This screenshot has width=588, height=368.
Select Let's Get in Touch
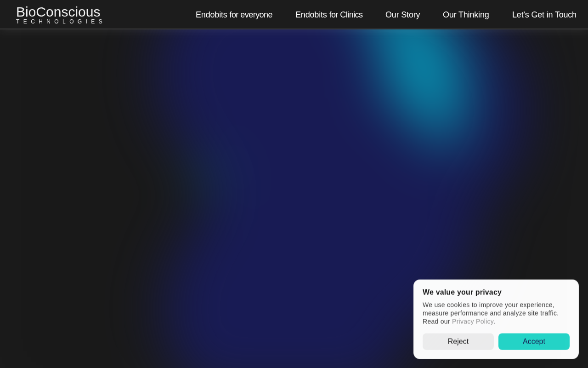pyautogui.click(x=544, y=15)
